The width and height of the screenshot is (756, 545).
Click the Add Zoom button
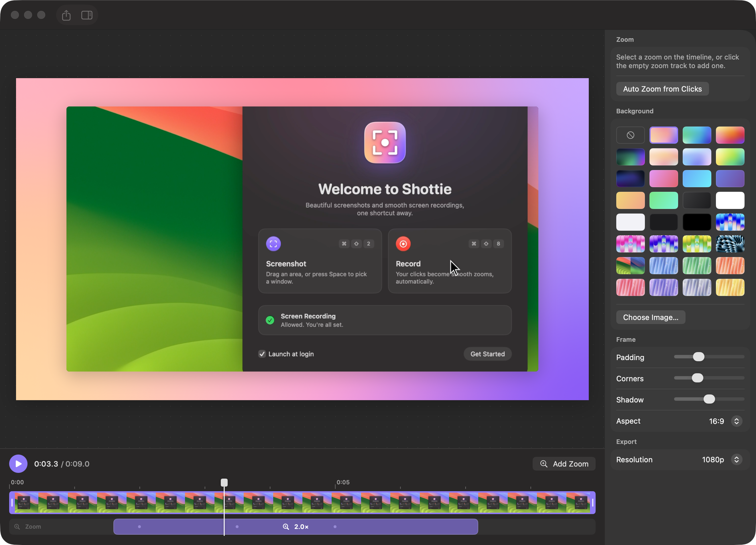(x=564, y=464)
